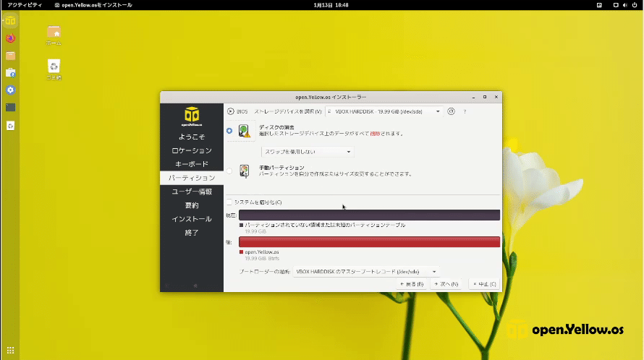Open the power icon in top bar
This screenshot has width=644, height=360.
[635, 5]
